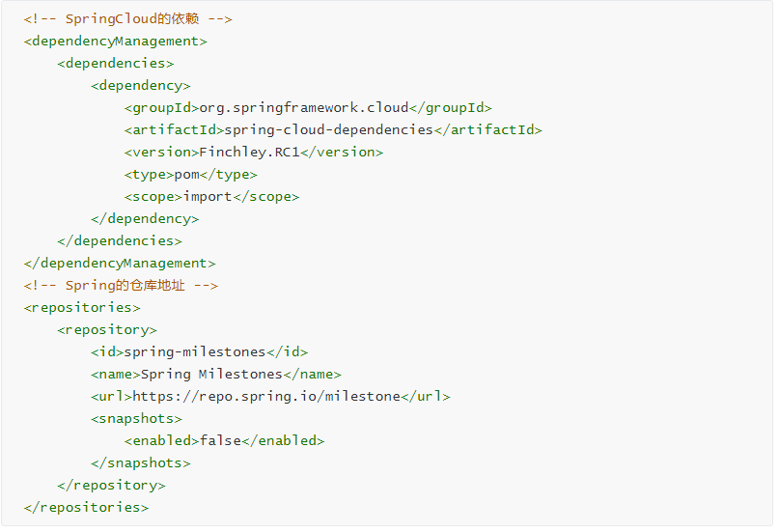
Task: Click the repo.spring.io milestone URL
Action: pos(266,397)
